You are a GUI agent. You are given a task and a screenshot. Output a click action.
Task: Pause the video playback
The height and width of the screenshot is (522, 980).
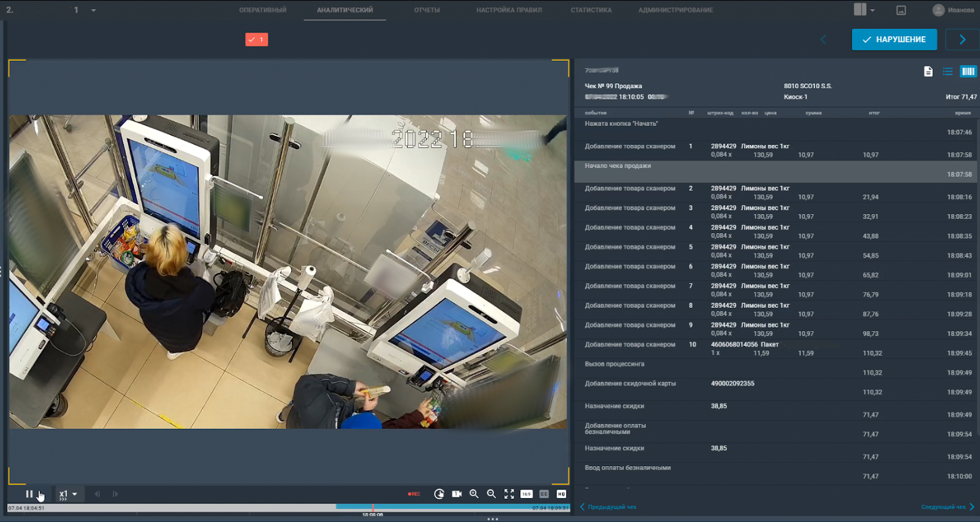coord(29,494)
